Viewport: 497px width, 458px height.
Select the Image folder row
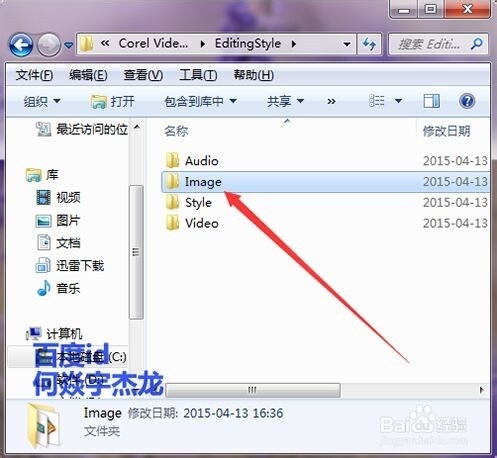325,182
